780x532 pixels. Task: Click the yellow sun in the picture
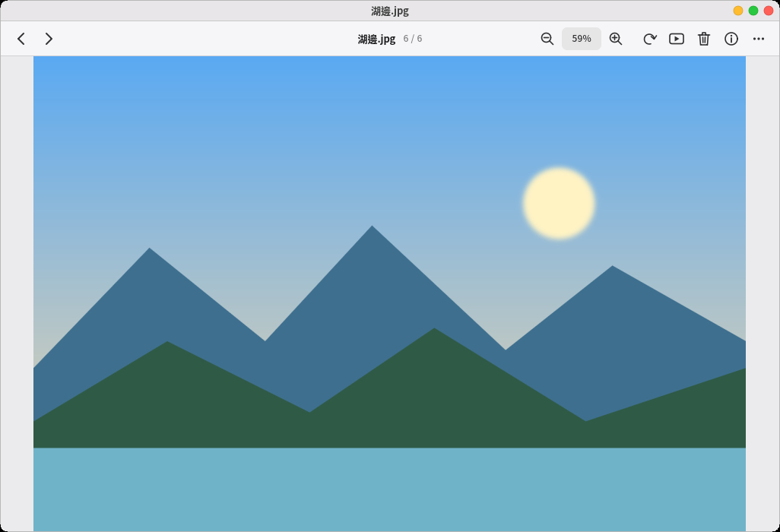559,204
